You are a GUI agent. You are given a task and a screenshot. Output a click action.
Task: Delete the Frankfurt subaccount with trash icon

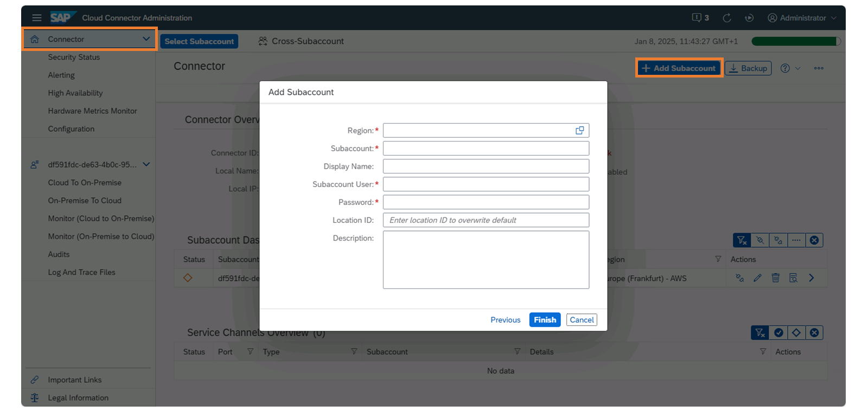pos(775,278)
